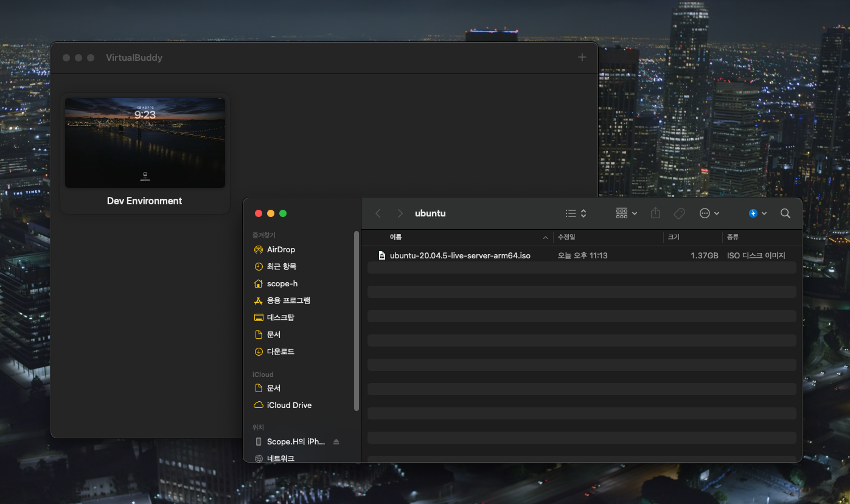Click the Finder Share button
This screenshot has height=504, width=850.
[x=655, y=213]
